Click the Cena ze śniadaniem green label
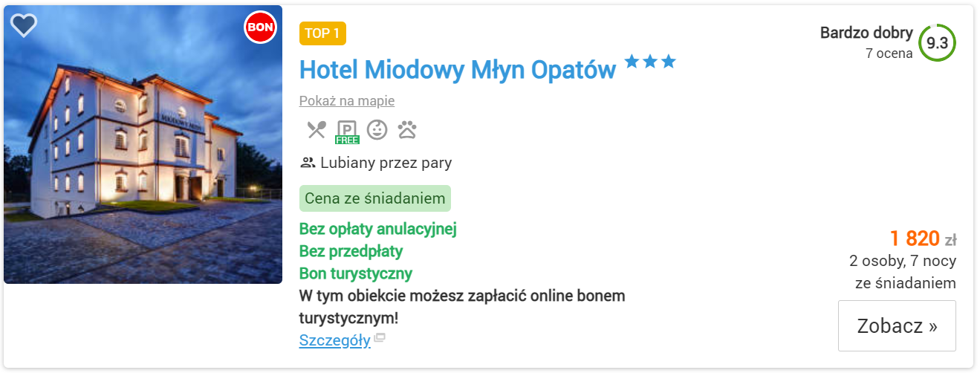Viewport: 980px width, 373px height. [x=375, y=198]
